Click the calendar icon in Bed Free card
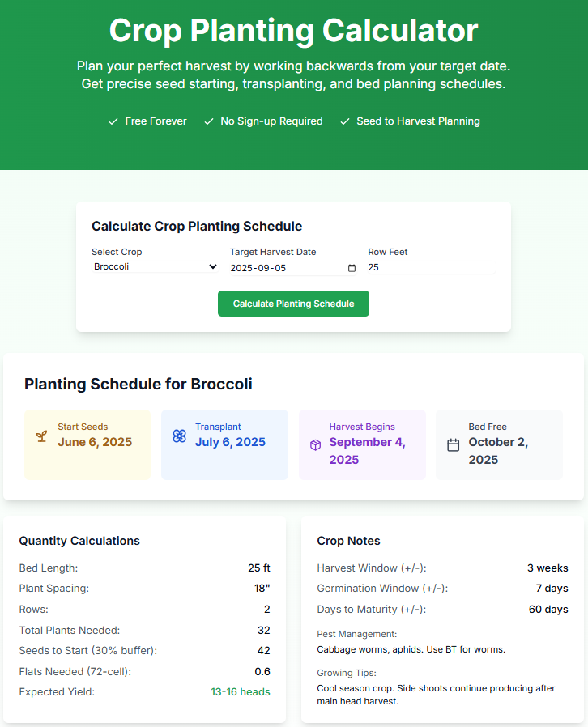This screenshot has width=588, height=727. (453, 445)
